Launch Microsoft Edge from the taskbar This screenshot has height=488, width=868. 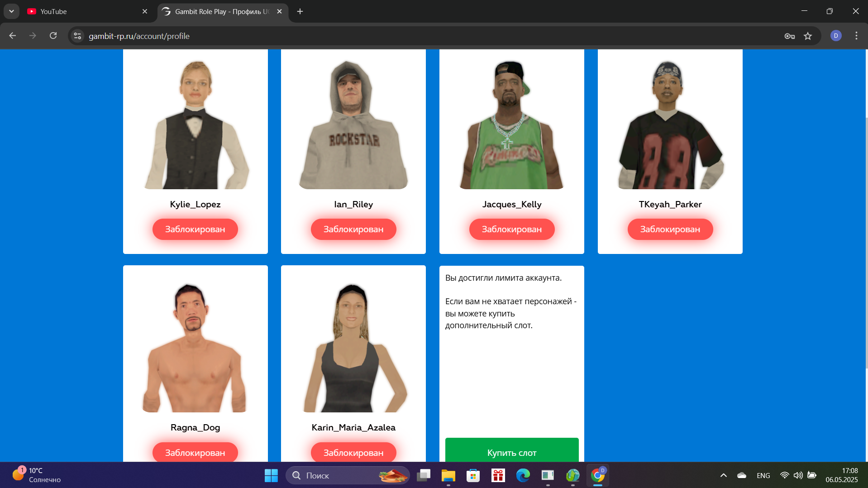(x=523, y=475)
